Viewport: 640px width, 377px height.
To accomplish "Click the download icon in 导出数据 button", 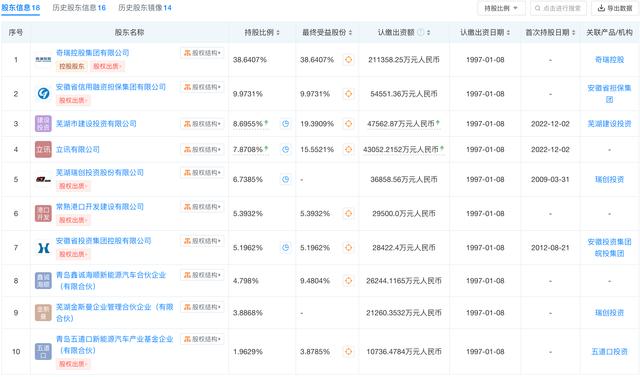I will pyautogui.click(x=601, y=8).
